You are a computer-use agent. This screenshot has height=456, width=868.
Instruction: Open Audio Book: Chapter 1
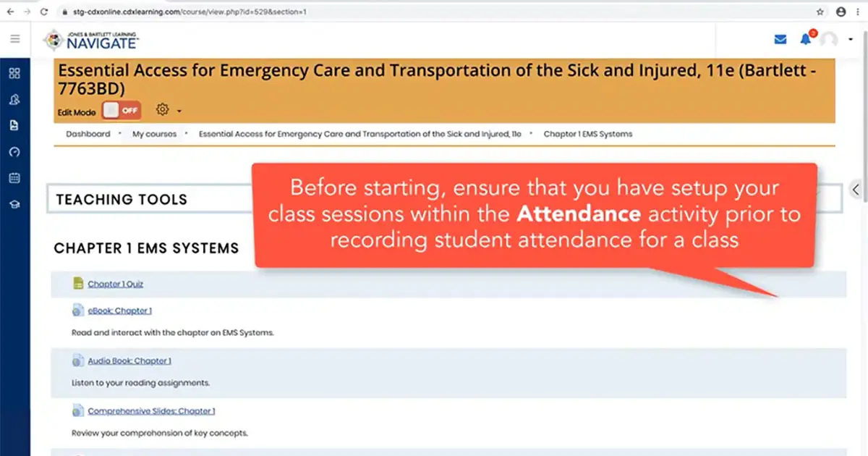129,360
